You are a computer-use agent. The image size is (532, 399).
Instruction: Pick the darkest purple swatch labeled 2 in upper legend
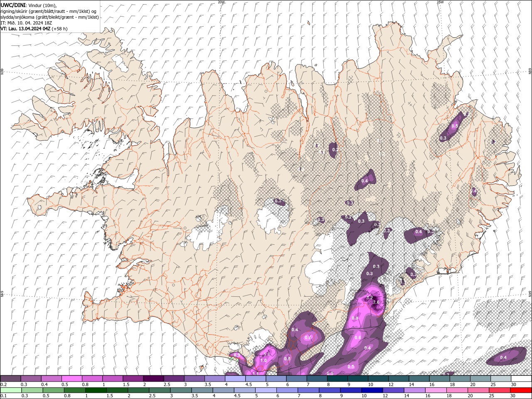(153, 379)
